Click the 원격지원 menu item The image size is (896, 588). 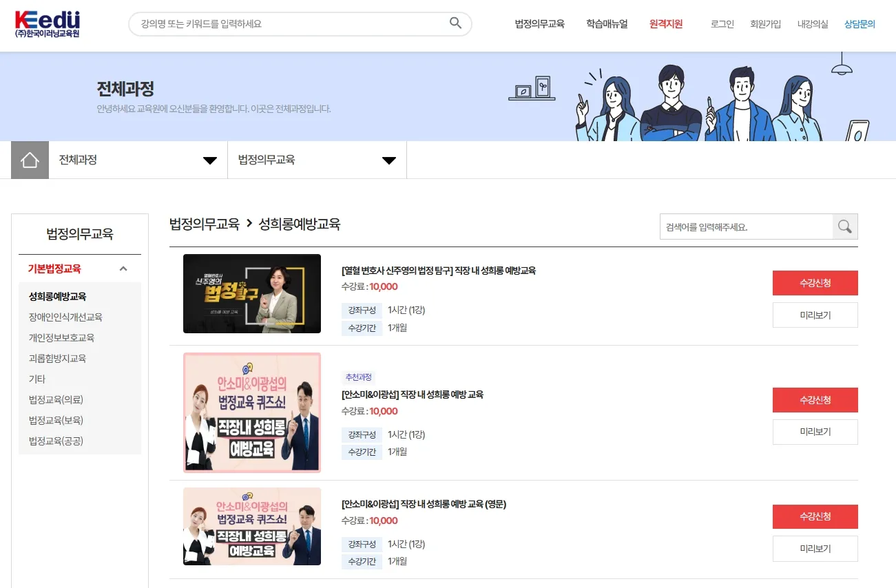click(665, 23)
